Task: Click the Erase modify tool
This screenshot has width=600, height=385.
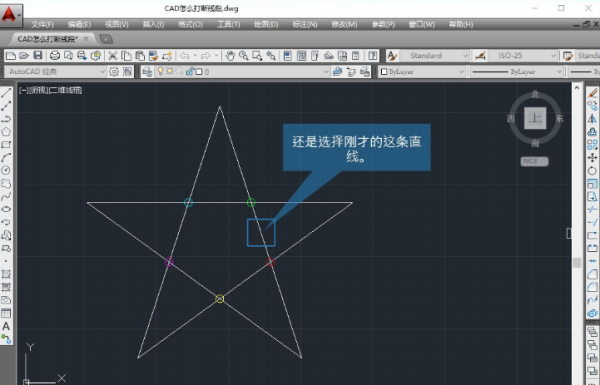Action: click(x=592, y=93)
